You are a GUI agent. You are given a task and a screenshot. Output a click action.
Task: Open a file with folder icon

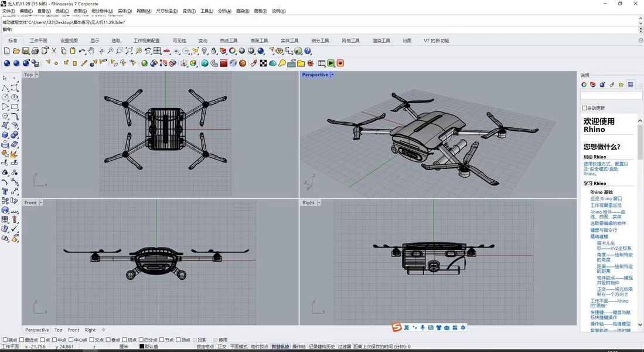point(16,50)
